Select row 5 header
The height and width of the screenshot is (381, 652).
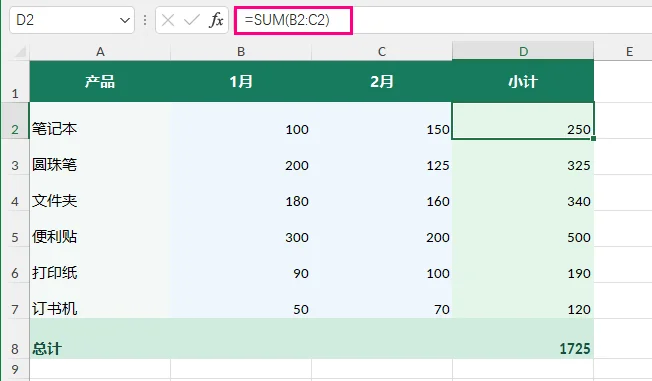point(15,229)
